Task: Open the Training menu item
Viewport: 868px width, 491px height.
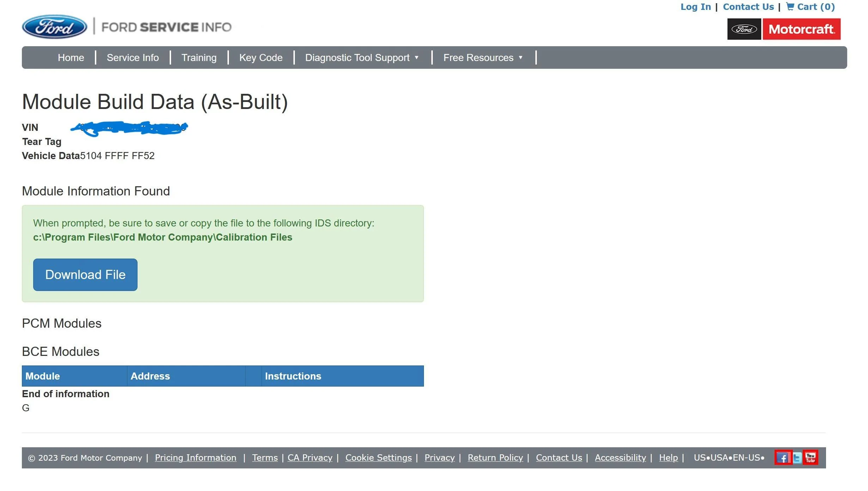Action: pos(199,57)
